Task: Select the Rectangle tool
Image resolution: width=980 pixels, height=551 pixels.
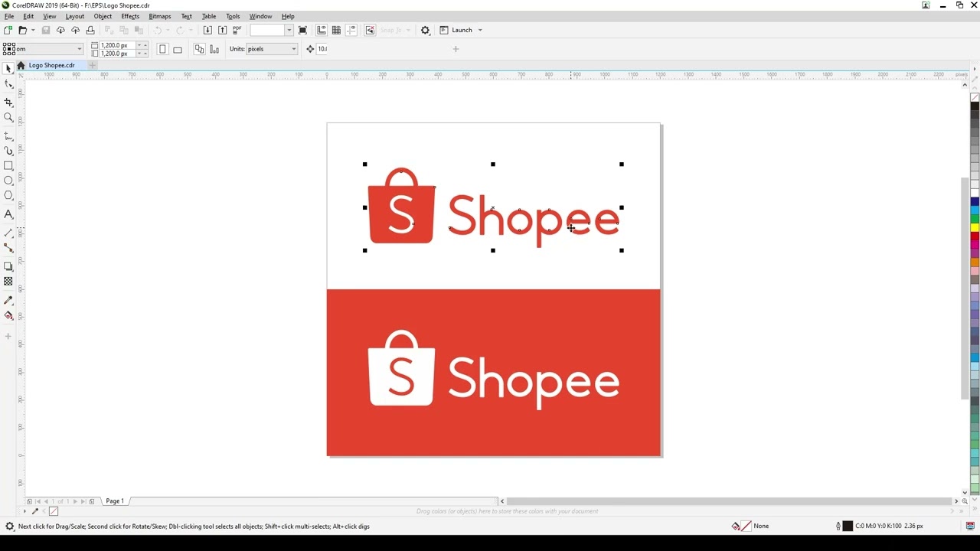Action: (x=8, y=166)
